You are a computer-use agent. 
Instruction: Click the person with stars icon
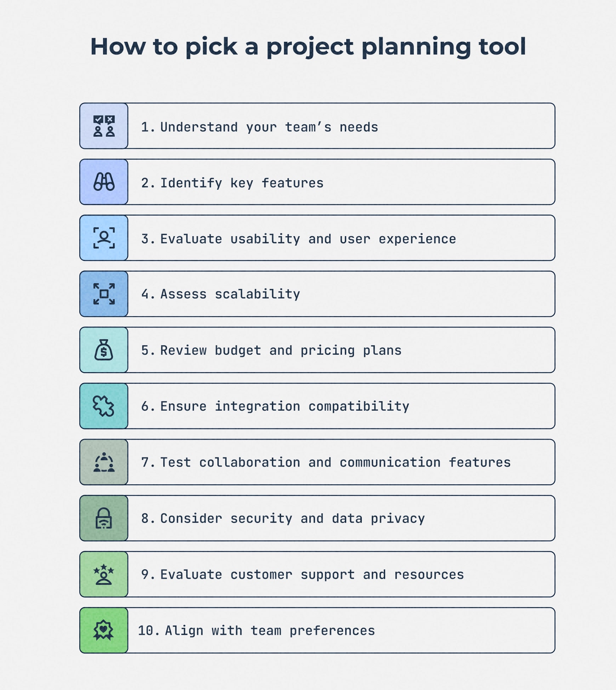104,574
